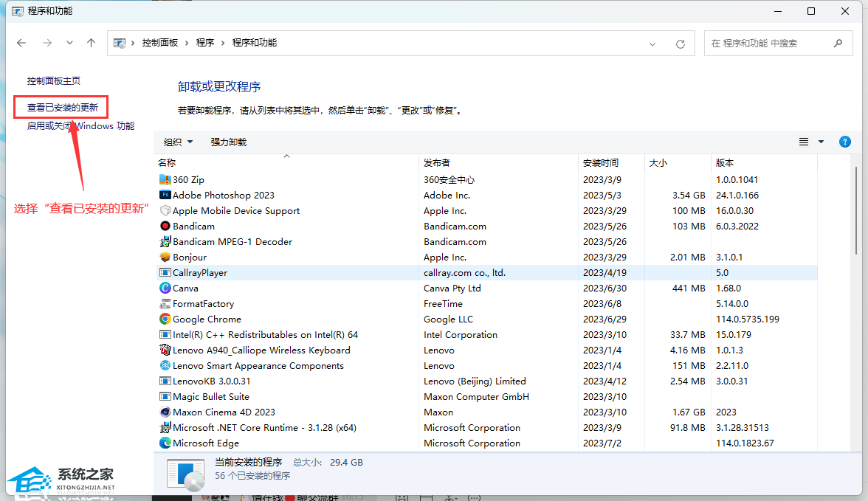Open 启用或关闭 Windows 功能 link

pyautogui.click(x=80, y=126)
